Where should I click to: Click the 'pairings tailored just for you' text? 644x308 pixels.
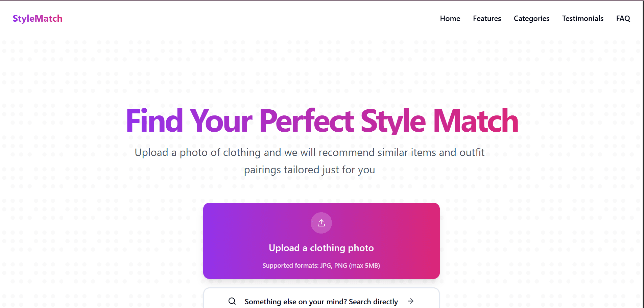309,170
